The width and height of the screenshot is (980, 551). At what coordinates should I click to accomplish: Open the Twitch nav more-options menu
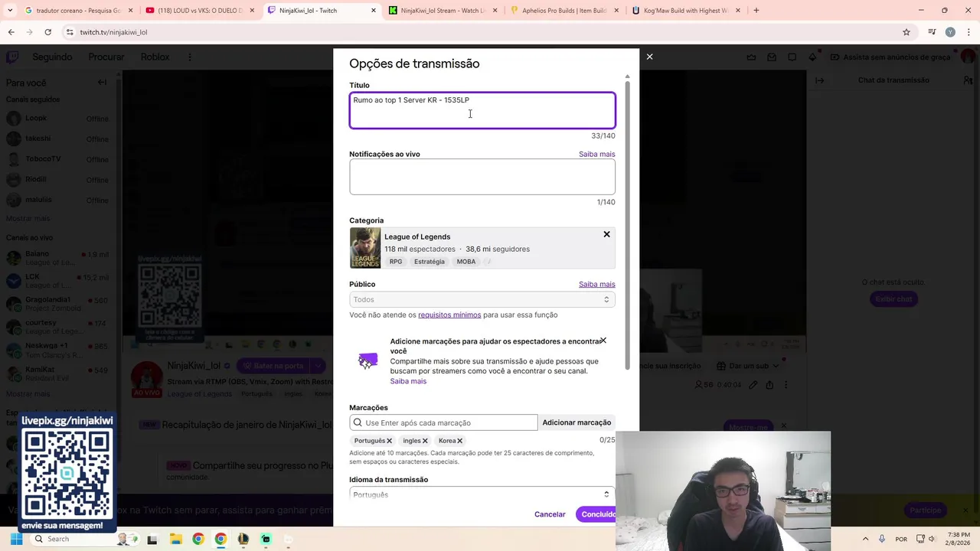[x=190, y=57]
